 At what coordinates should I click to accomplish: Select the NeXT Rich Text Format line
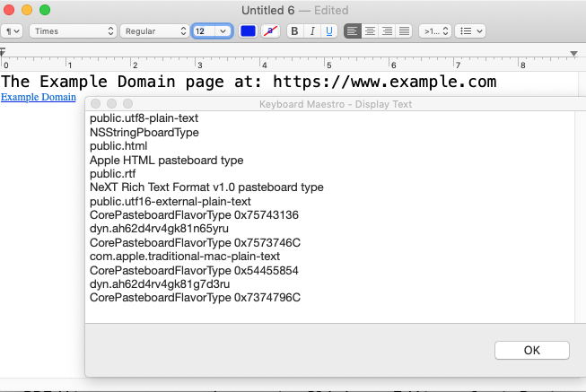point(206,187)
